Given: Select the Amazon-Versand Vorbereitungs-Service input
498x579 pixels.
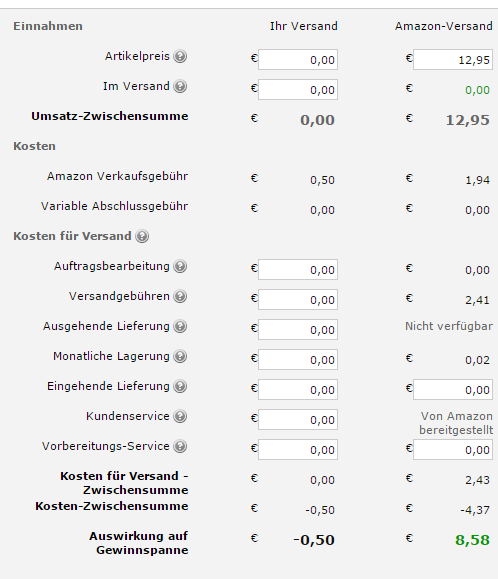Looking at the screenshot, I should (453, 449).
